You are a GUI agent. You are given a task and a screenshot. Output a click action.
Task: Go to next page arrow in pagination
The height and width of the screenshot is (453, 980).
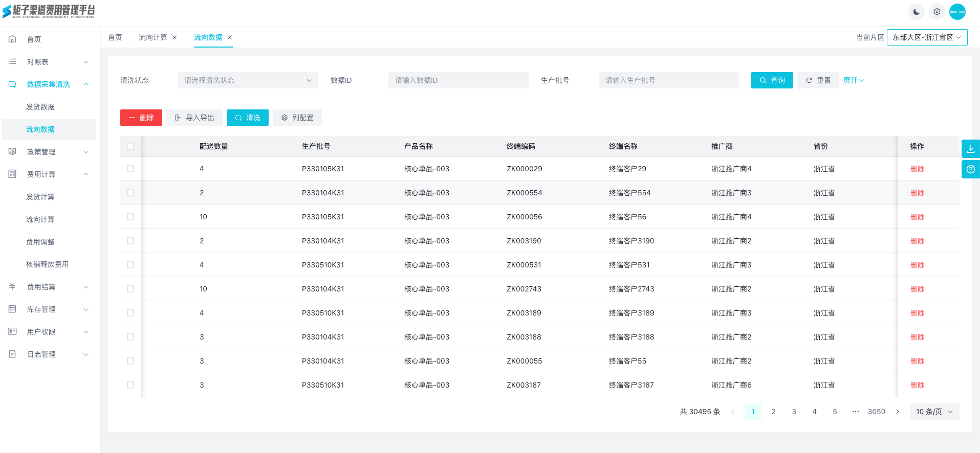pyautogui.click(x=897, y=412)
